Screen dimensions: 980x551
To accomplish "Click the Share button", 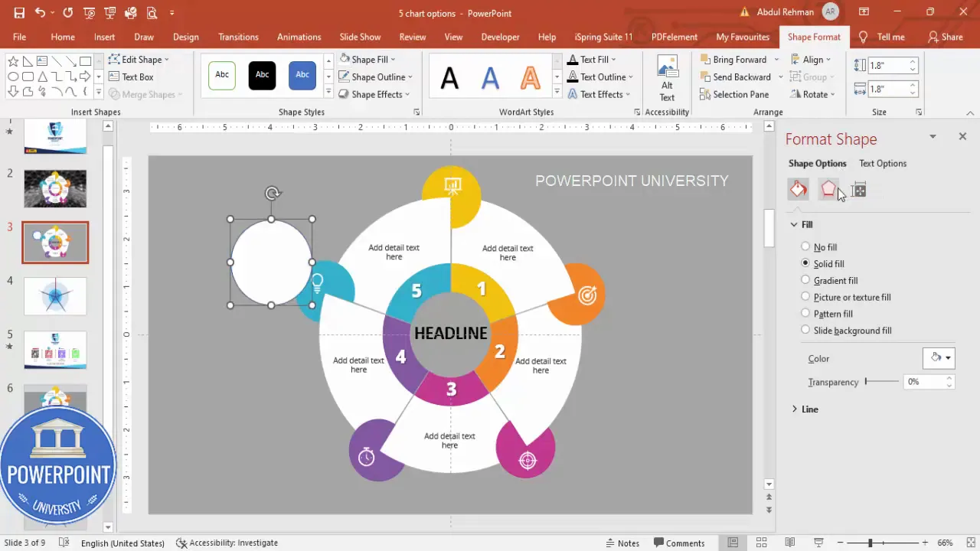I will [945, 37].
